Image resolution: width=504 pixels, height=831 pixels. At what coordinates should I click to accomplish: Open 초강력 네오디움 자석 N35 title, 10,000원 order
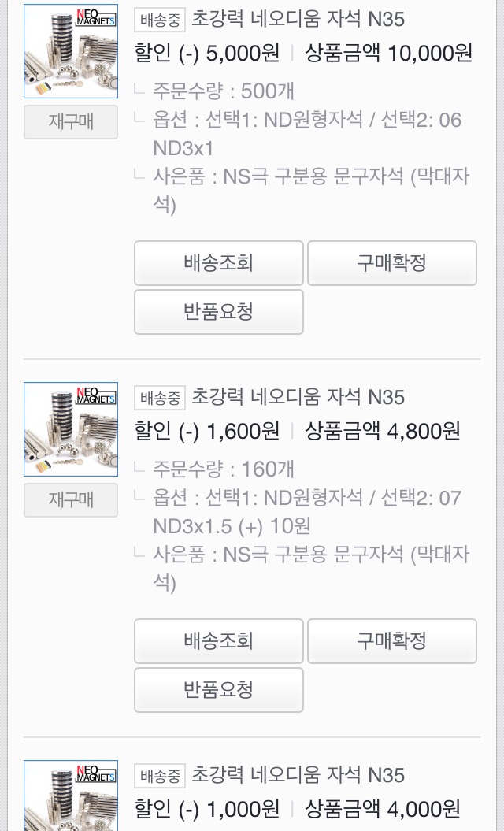coord(298,19)
